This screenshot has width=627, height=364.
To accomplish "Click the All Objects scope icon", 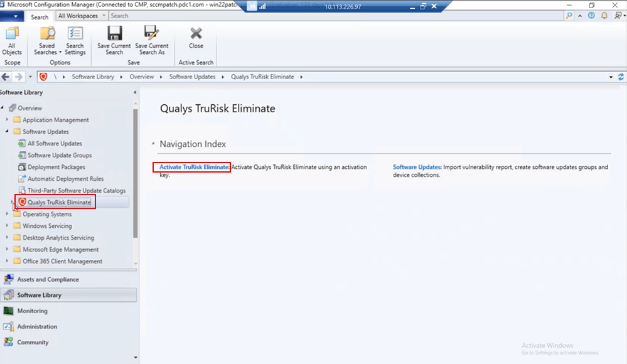I will (12, 41).
